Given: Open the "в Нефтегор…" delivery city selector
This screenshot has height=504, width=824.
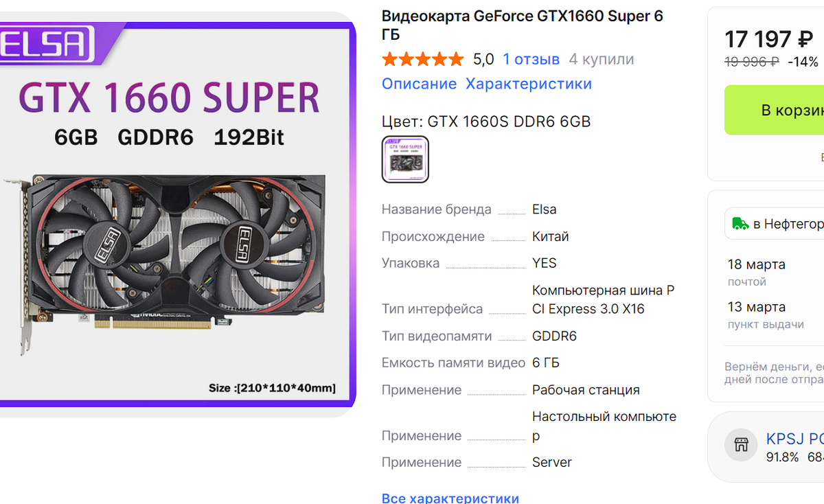Looking at the screenshot, I should 775,224.
